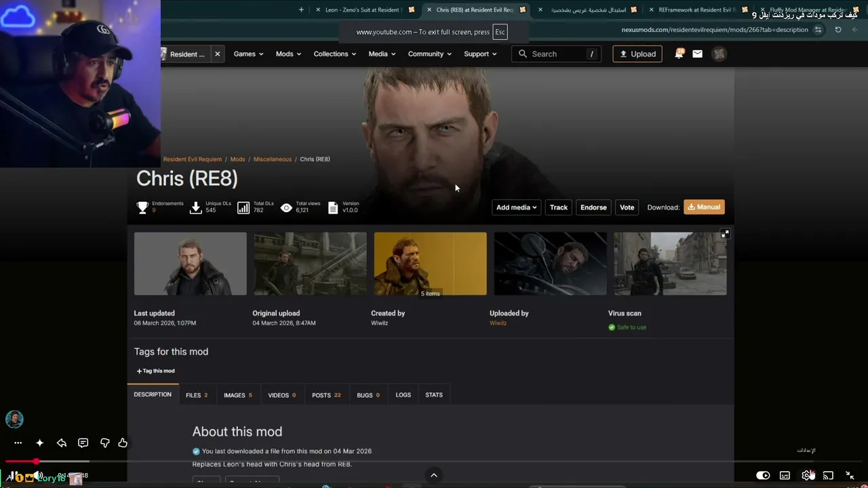This screenshot has width=868, height=488.
Task: Click the sparkle Ask icon
Action: 39,443
